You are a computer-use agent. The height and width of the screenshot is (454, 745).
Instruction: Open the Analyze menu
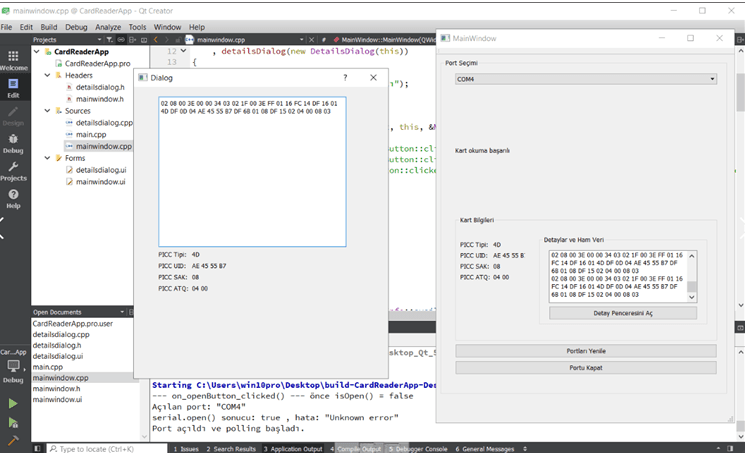click(108, 27)
